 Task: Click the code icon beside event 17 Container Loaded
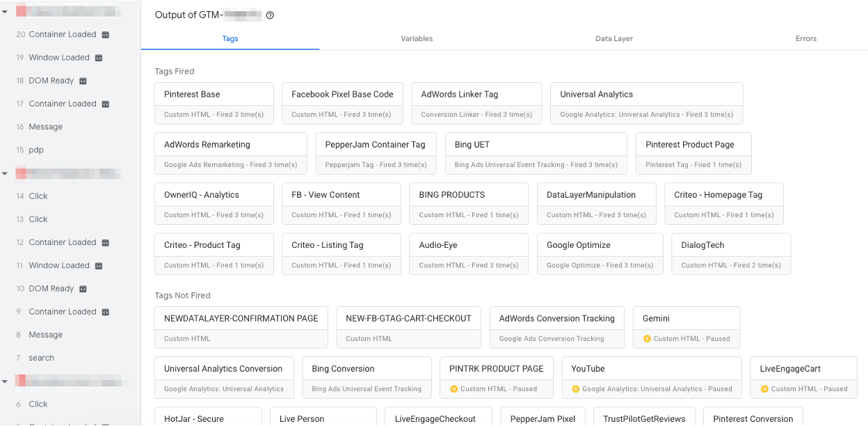click(105, 104)
